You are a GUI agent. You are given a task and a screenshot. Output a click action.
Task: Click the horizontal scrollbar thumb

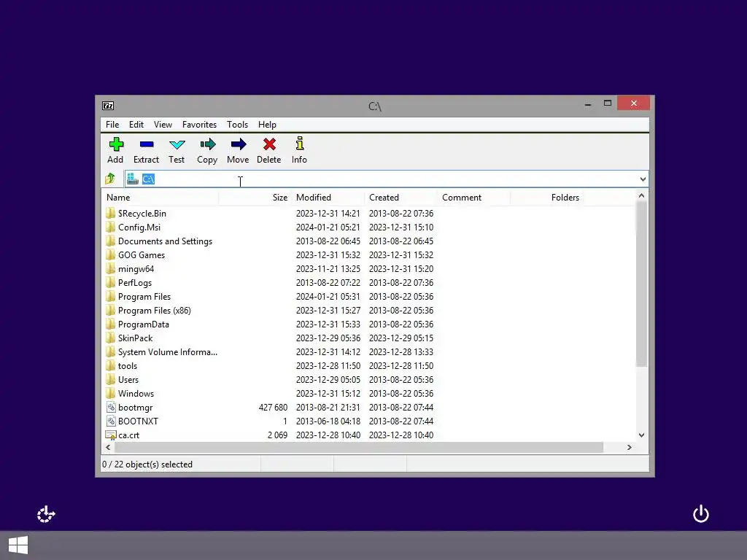tap(359, 447)
